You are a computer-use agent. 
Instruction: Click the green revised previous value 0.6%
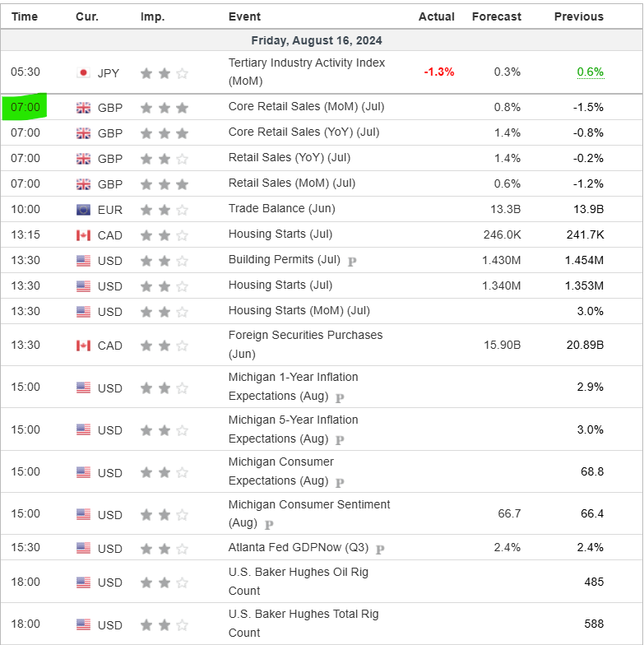(x=590, y=72)
